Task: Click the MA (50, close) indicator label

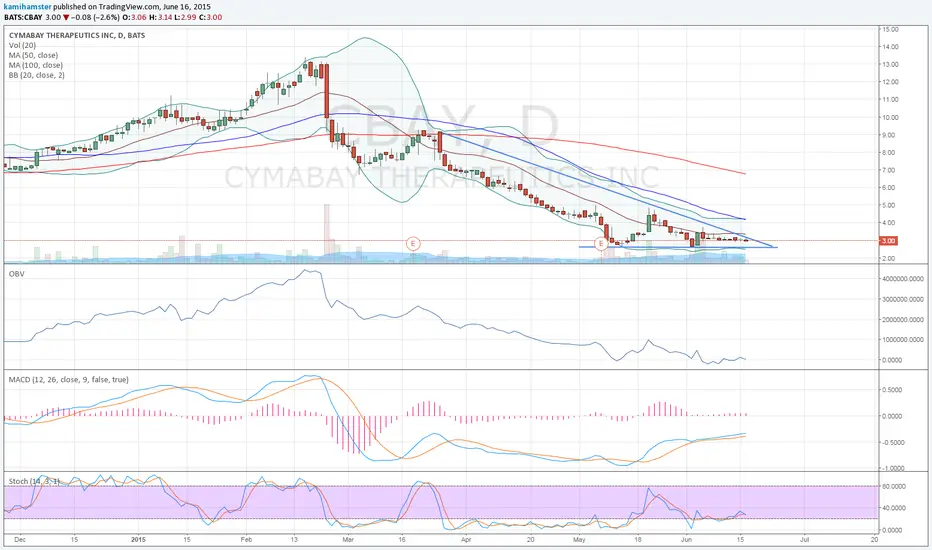Action: tap(33, 55)
